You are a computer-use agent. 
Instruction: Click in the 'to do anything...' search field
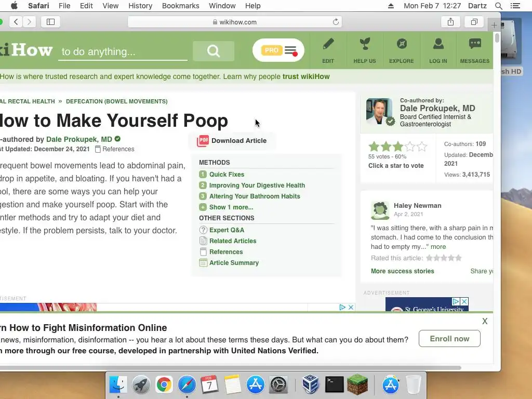(123, 51)
